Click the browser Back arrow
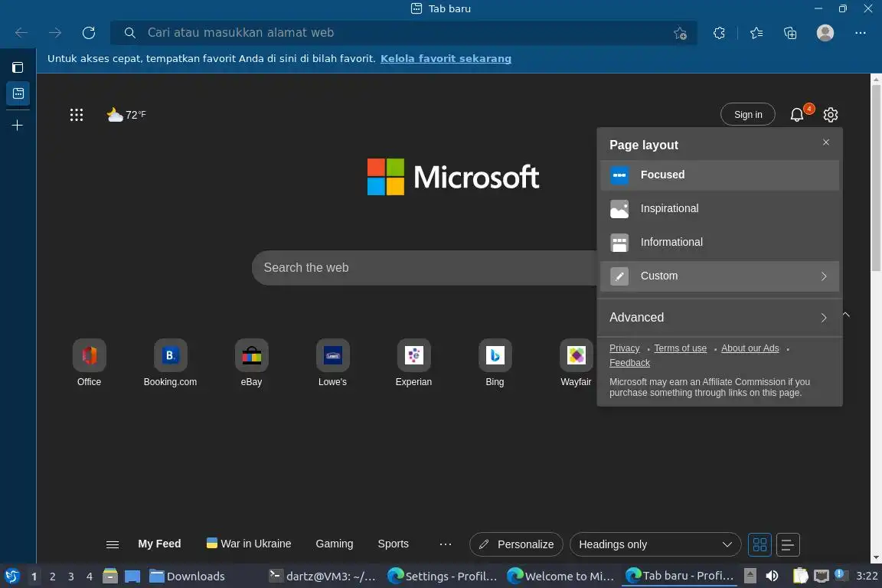This screenshot has height=588, width=882. coord(21,33)
